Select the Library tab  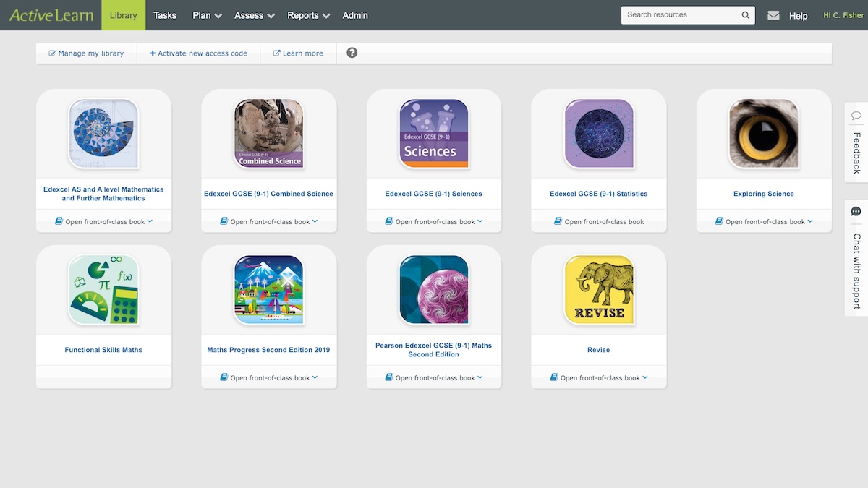(123, 15)
